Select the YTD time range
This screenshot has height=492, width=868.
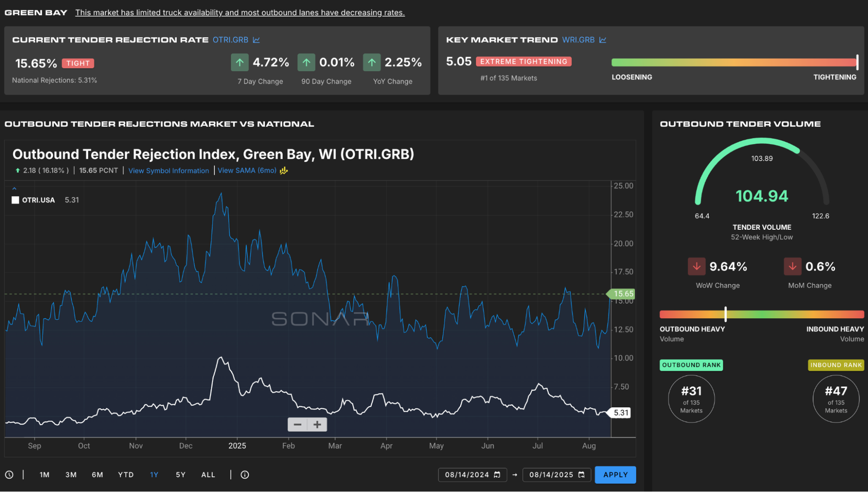click(x=126, y=475)
